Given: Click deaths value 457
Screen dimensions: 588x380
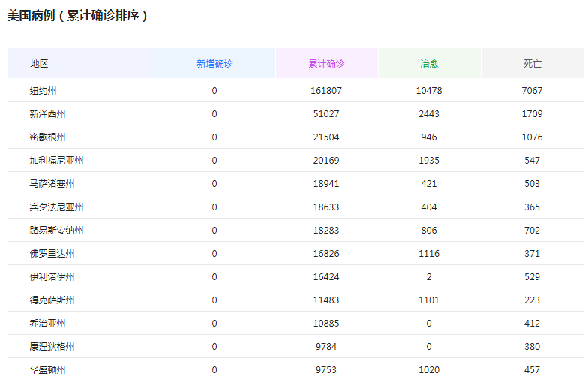Looking at the screenshot, I should click(532, 369).
